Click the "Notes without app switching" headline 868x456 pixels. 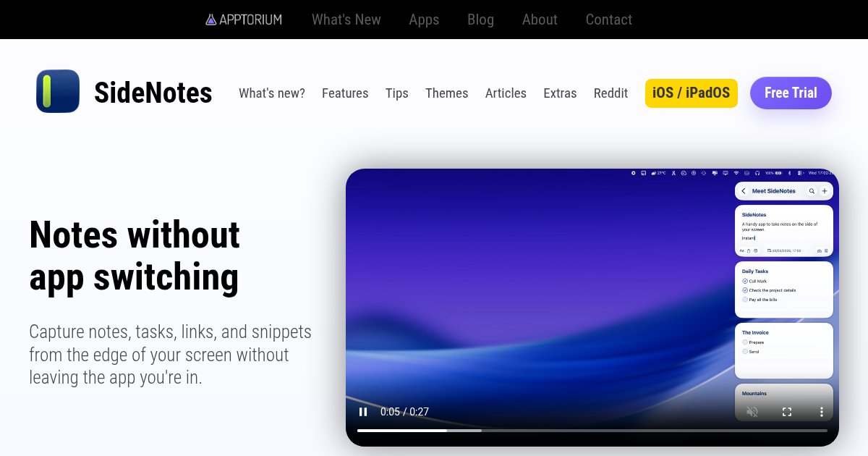click(x=135, y=256)
